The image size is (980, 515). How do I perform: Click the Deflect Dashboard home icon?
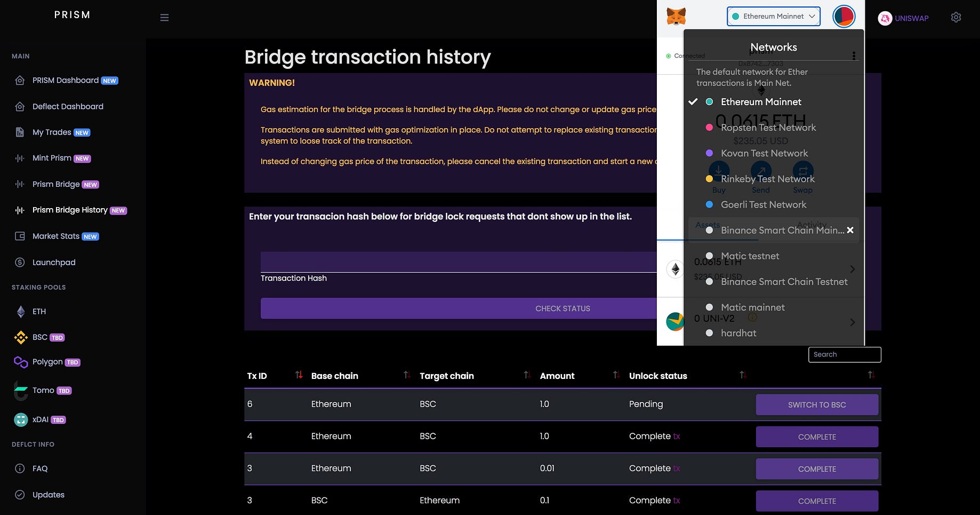pyautogui.click(x=20, y=107)
